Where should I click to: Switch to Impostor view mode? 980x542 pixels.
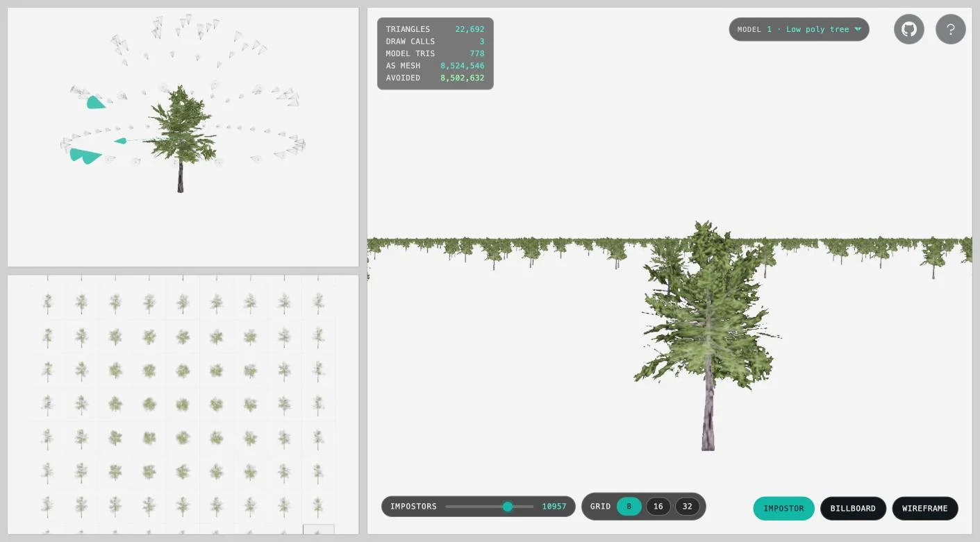(x=783, y=509)
